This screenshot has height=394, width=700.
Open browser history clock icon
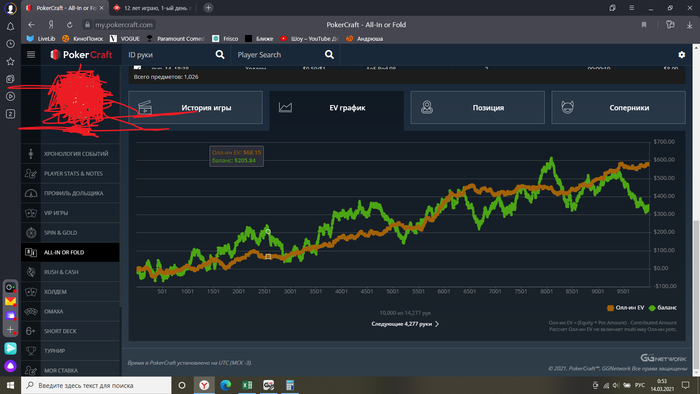point(10,44)
